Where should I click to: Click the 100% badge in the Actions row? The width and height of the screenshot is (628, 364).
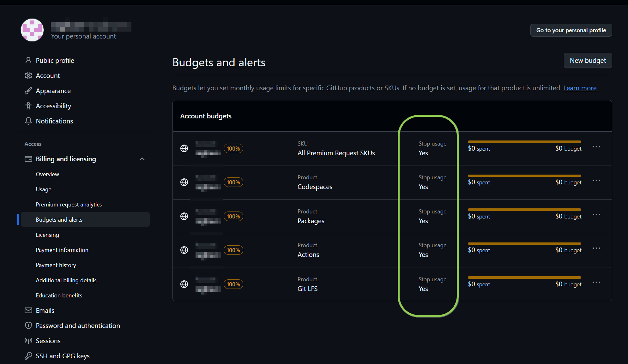pos(233,250)
